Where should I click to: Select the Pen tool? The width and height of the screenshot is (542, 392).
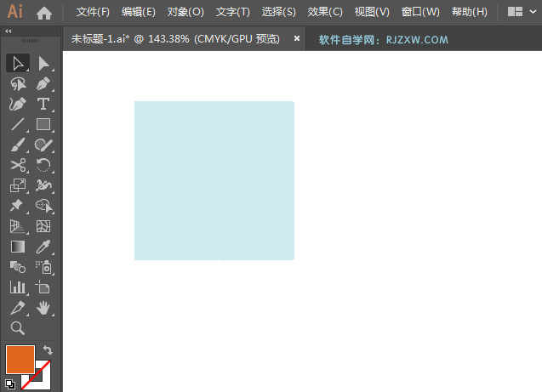coord(43,84)
